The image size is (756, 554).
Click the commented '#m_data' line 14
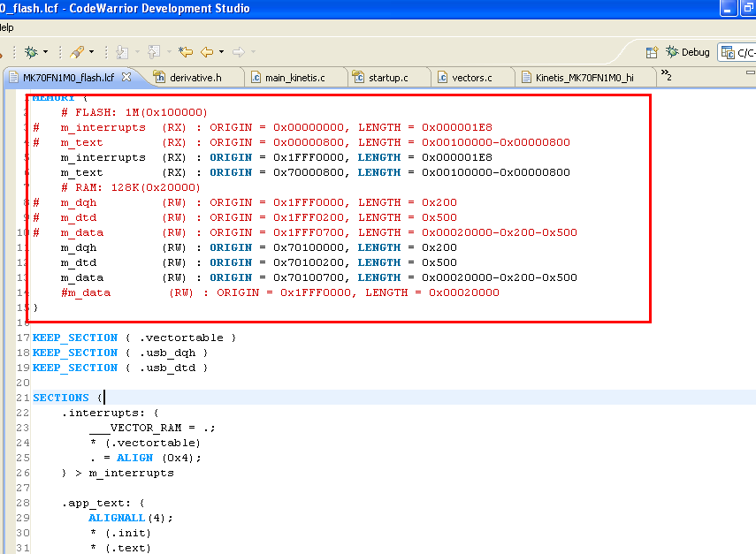279,292
